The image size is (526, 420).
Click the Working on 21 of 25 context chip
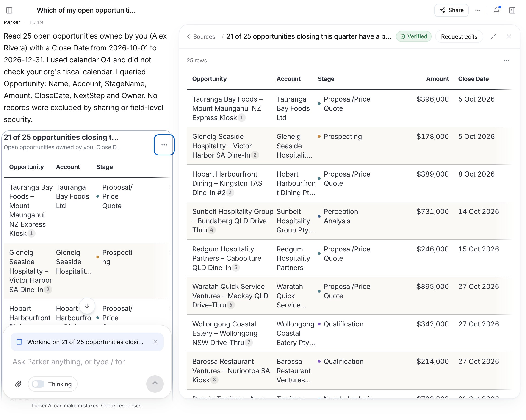[87, 342]
